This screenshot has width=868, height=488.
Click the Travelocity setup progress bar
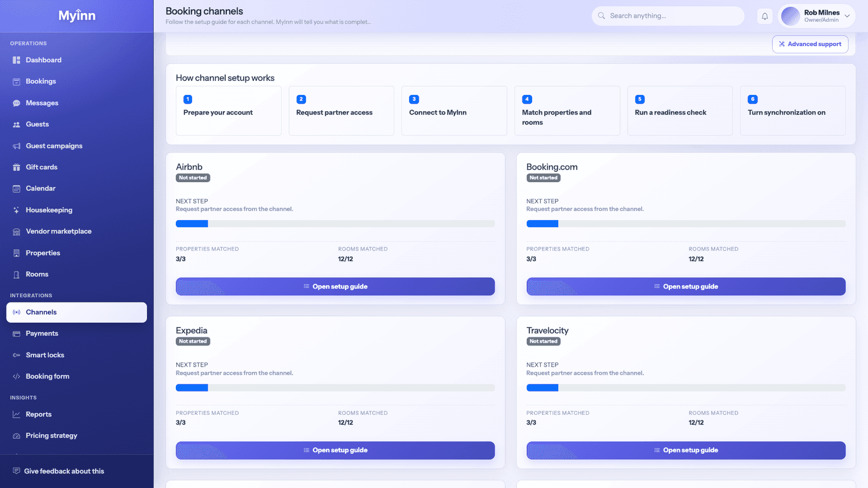coord(686,388)
